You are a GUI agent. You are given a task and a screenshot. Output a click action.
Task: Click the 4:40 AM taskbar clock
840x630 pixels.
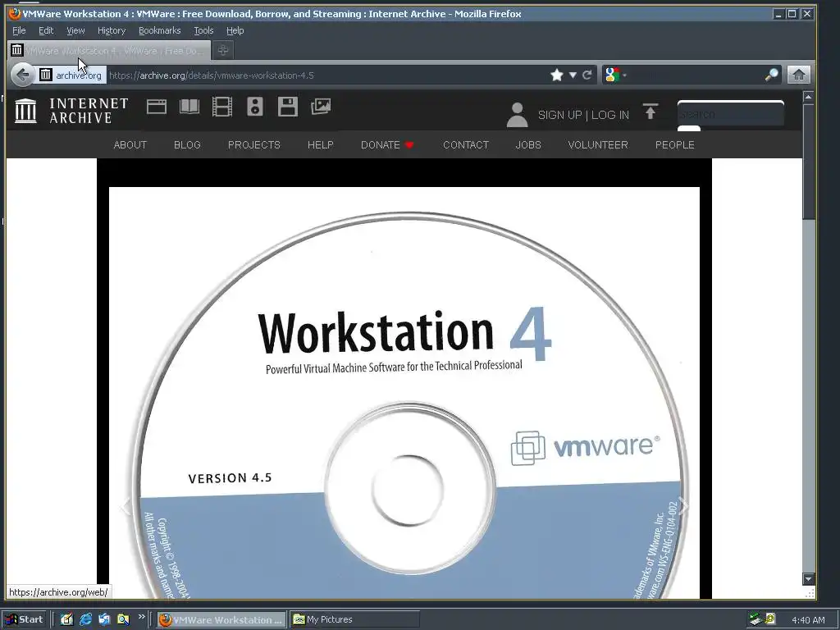coord(808,620)
